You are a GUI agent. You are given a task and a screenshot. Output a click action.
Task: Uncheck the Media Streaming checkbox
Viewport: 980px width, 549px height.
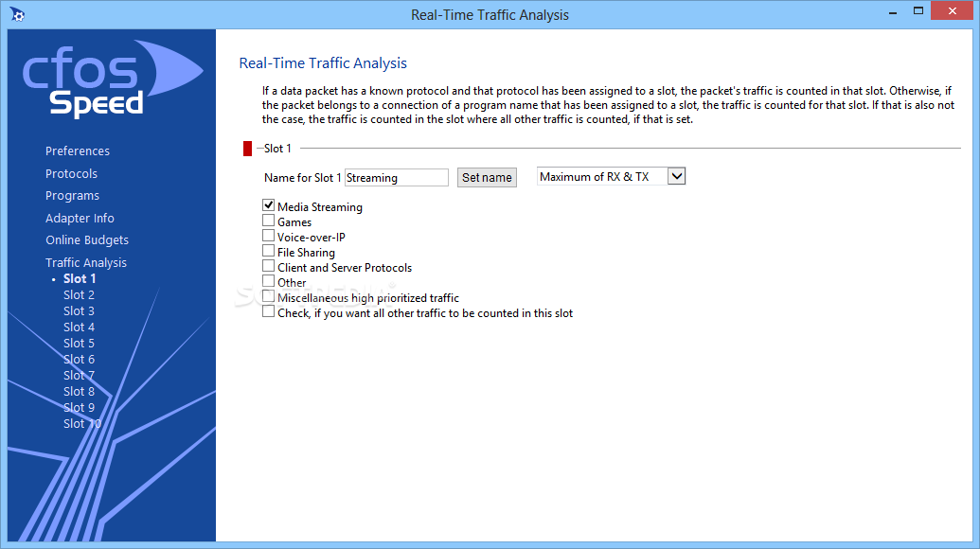268,204
